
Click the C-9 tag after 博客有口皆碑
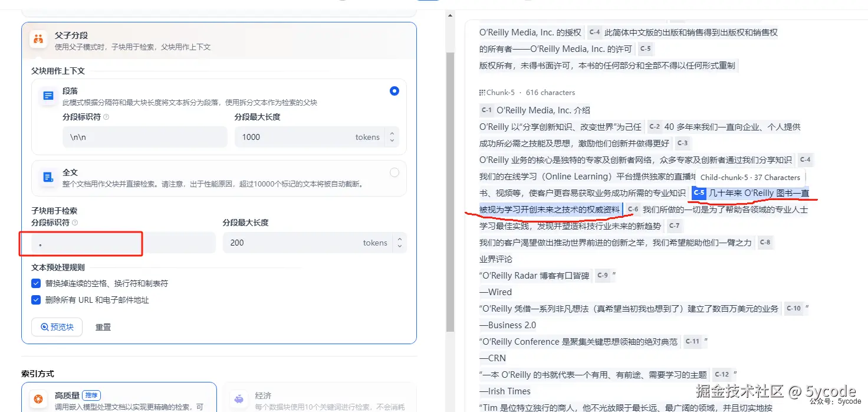602,276
